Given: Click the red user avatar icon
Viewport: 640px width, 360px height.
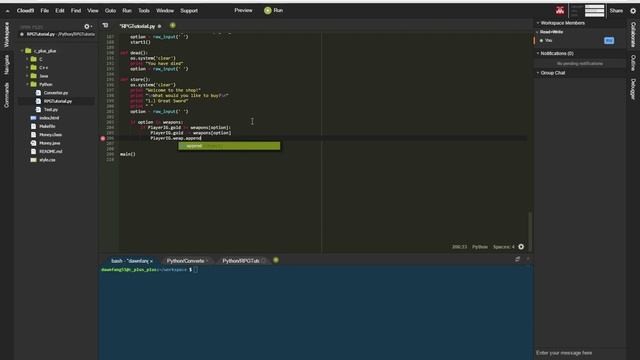Looking at the screenshot, I should pyautogui.click(x=560, y=11).
